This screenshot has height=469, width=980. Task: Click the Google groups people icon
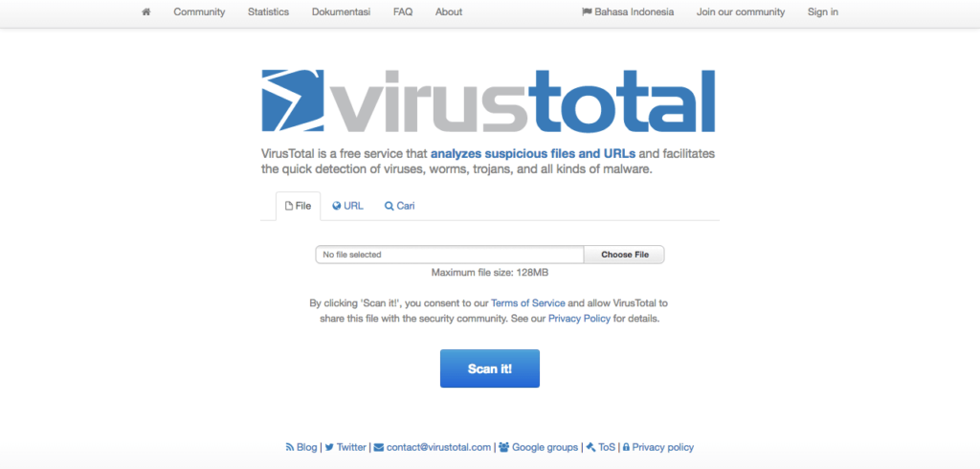pos(504,448)
